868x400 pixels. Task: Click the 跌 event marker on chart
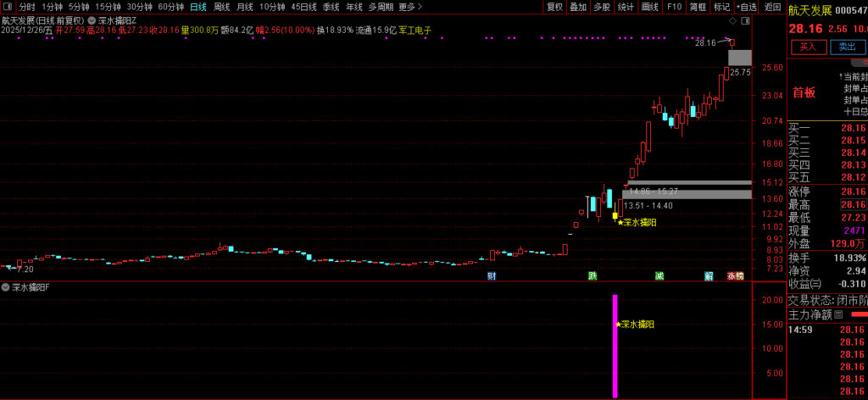pyautogui.click(x=593, y=276)
